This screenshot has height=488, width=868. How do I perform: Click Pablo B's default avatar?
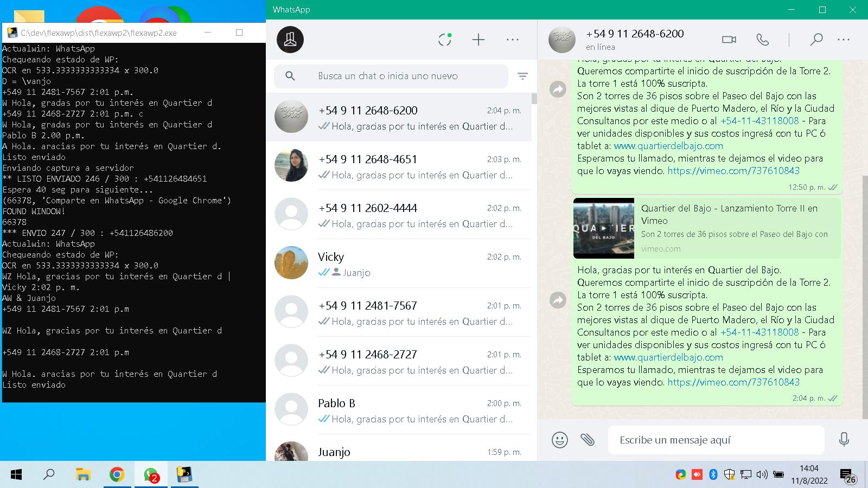click(x=291, y=409)
